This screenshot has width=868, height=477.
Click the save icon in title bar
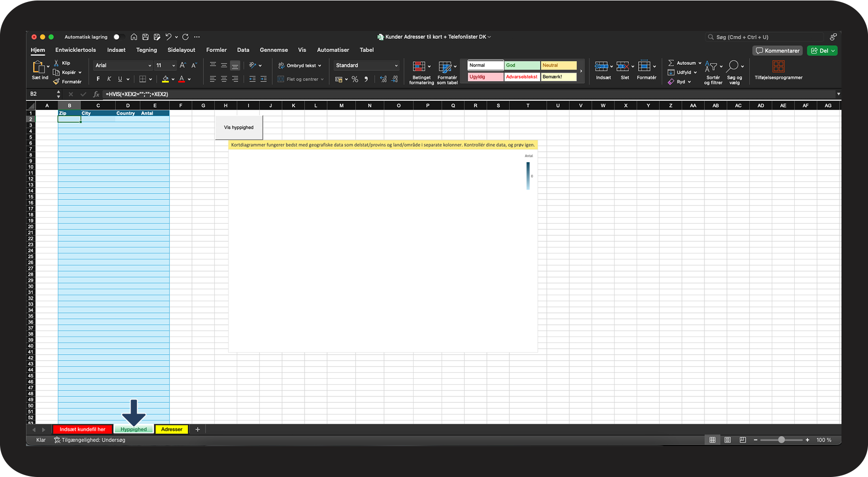pos(145,37)
